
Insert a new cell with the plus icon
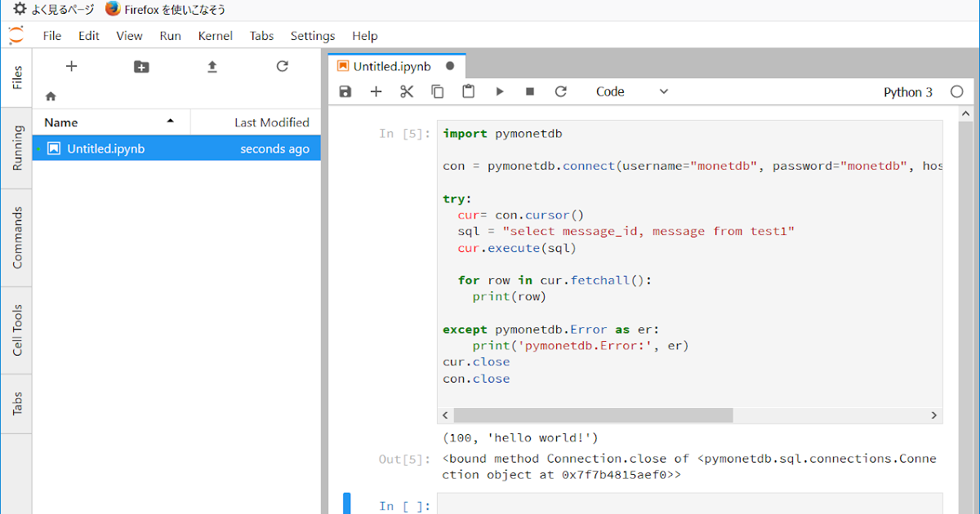coord(376,91)
